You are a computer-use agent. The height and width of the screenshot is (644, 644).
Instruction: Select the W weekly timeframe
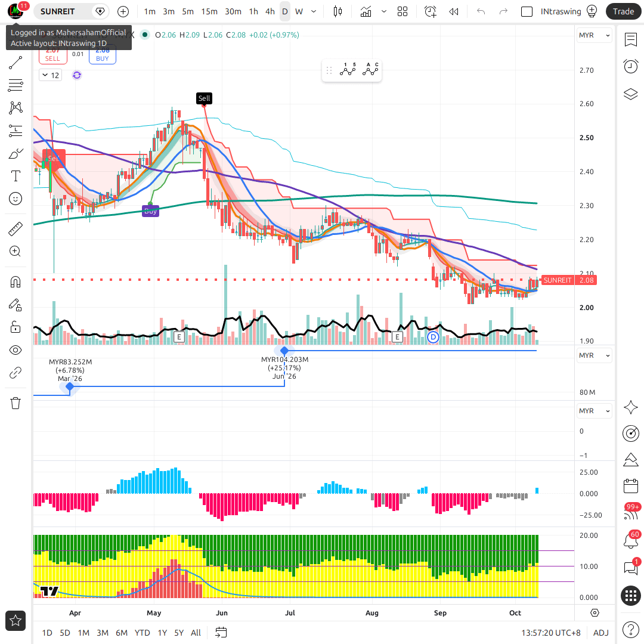(x=299, y=11)
